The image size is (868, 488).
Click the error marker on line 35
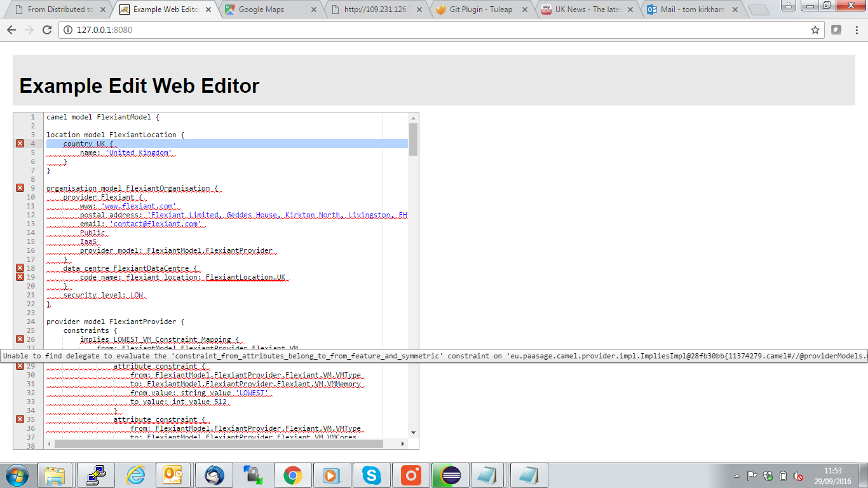pyautogui.click(x=20, y=419)
